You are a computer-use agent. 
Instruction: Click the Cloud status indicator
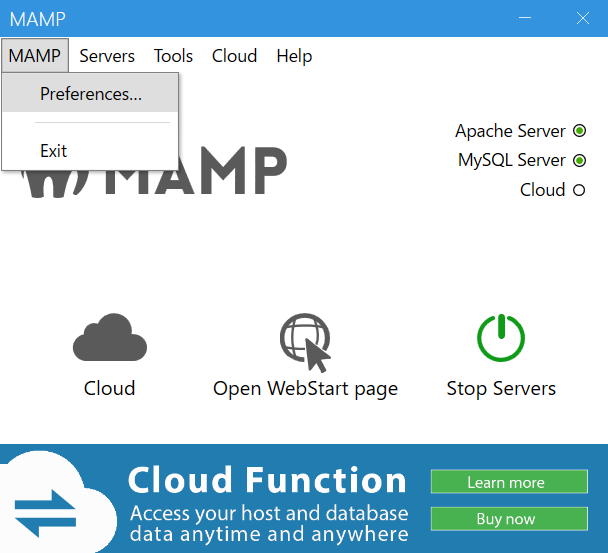tap(579, 190)
